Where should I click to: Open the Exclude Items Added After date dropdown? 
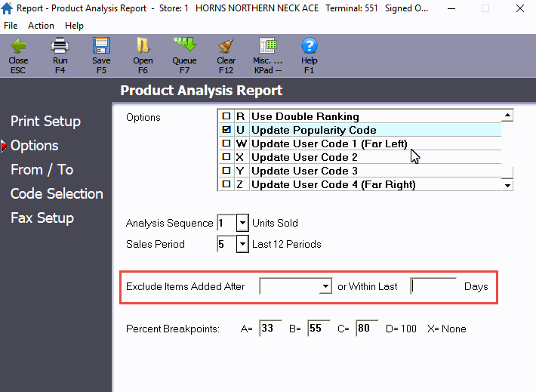[326, 286]
